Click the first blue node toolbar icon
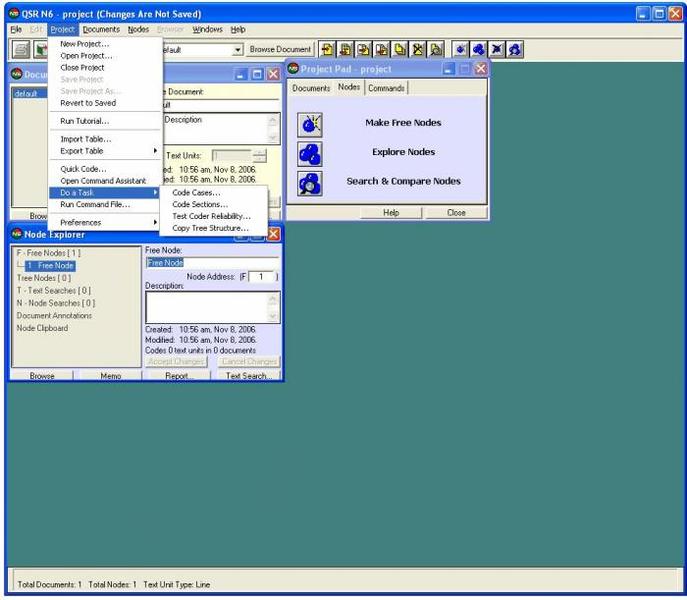The image size is (687, 600). tap(460, 50)
